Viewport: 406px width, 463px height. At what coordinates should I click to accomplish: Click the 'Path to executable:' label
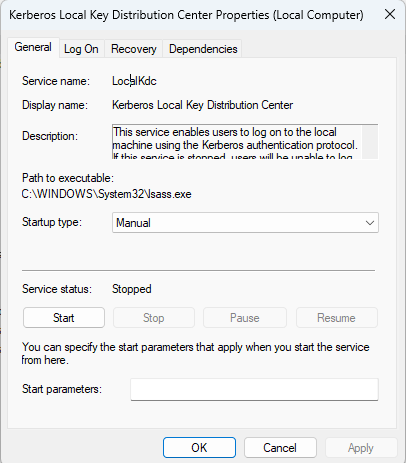(68, 178)
